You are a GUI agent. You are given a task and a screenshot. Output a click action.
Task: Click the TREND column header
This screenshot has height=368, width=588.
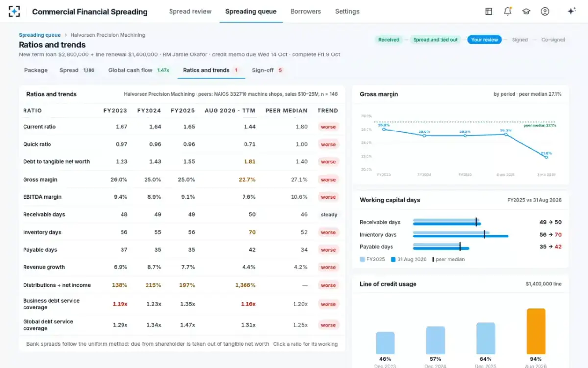pos(328,111)
